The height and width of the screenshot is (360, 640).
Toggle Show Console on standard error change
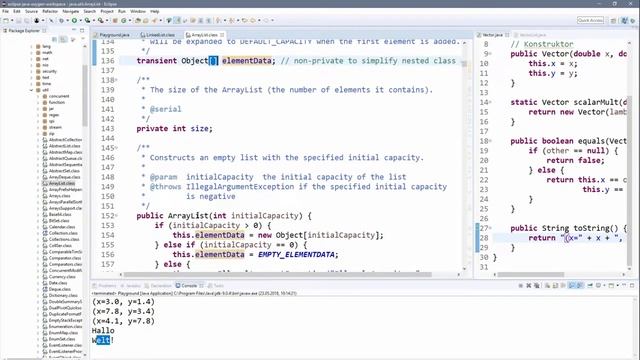click(x=580, y=286)
